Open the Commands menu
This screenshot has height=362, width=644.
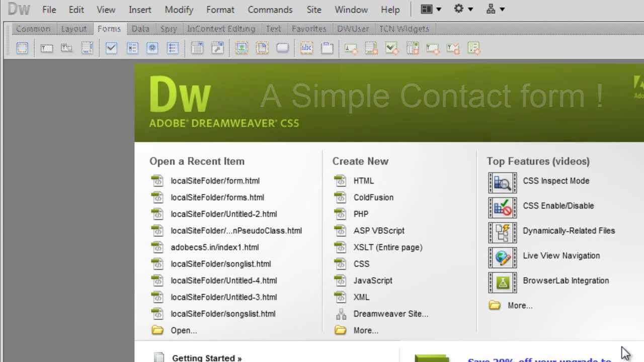coord(270,10)
